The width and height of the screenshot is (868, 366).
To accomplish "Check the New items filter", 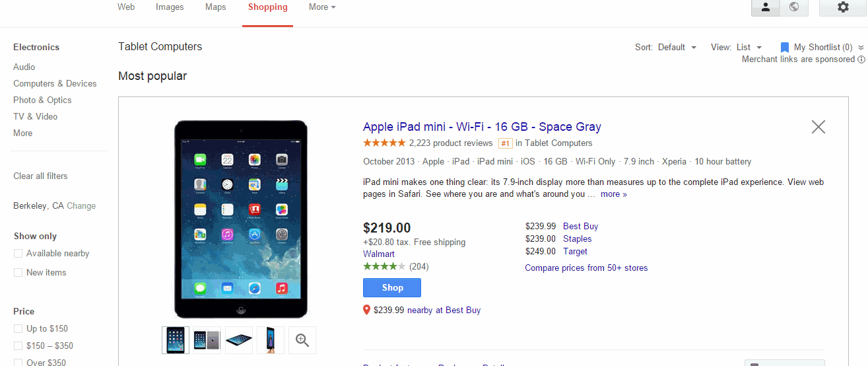I will (18, 273).
